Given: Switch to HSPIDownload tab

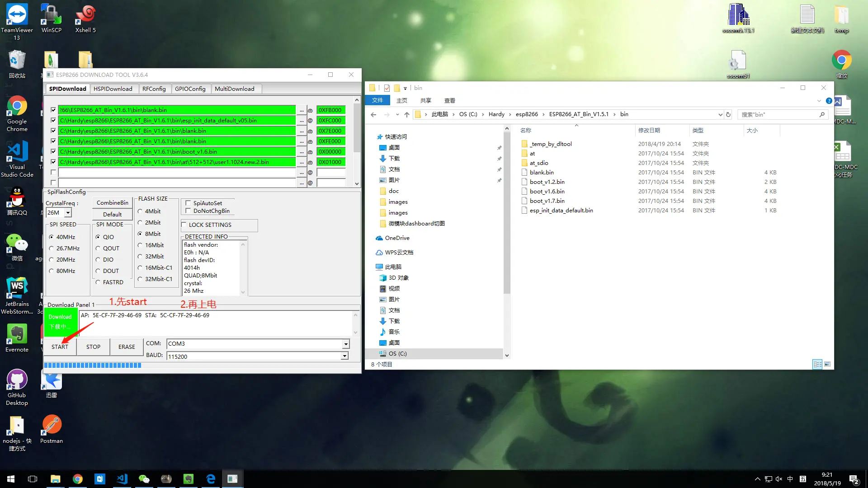Looking at the screenshot, I should click(x=113, y=89).
